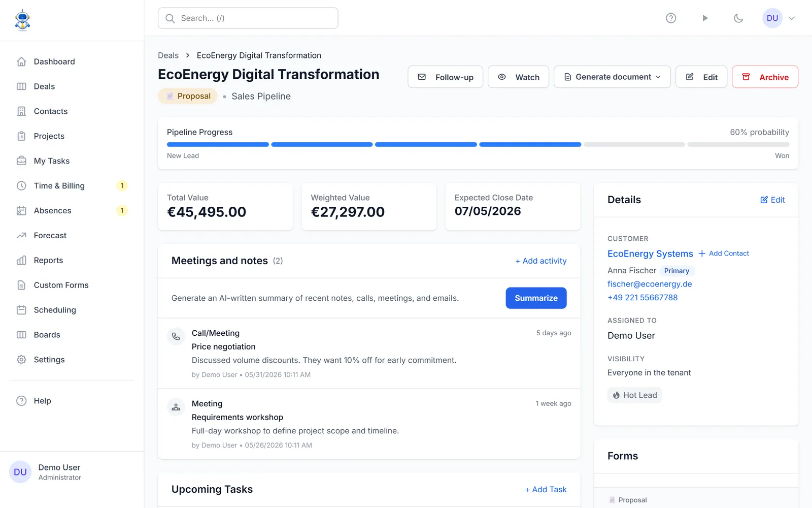Screen dimensions: 812x508
Task: Click the play tour icon in top bar
Action: tap(705, 18)
